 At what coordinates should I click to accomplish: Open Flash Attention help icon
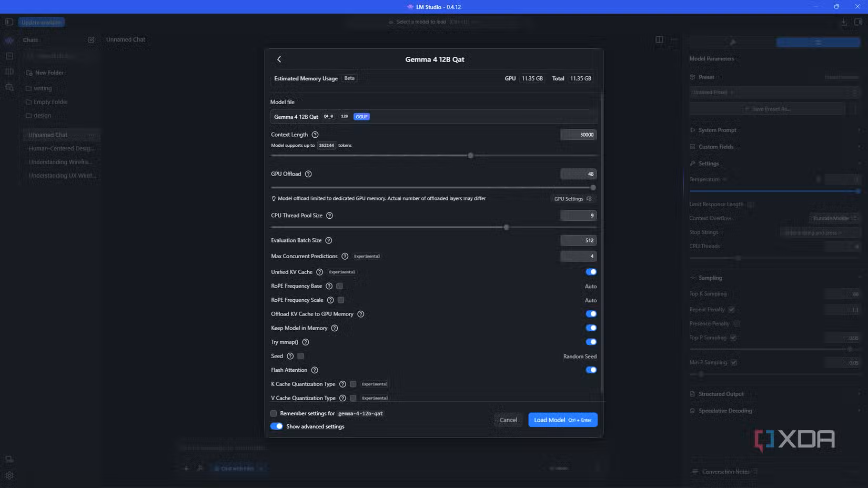(x=315, y=370)
